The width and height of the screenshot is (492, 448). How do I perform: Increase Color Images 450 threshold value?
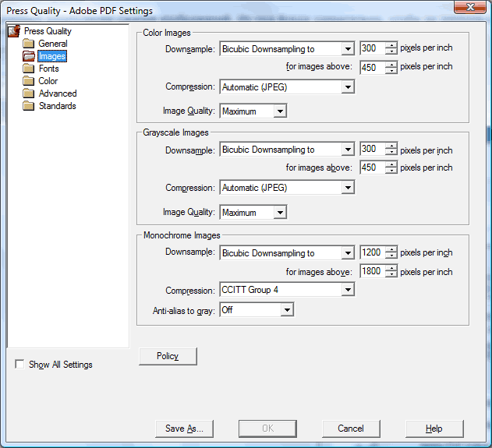[x=391, y=64]
